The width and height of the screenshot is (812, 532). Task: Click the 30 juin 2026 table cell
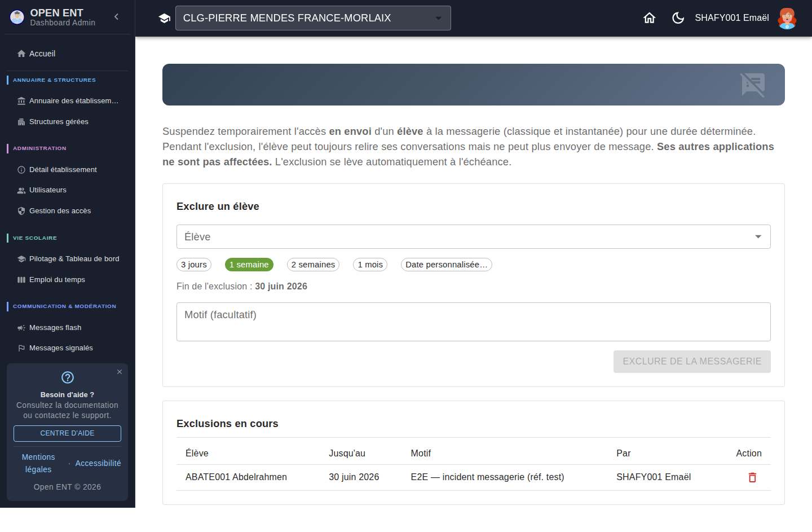coord(354,477)
